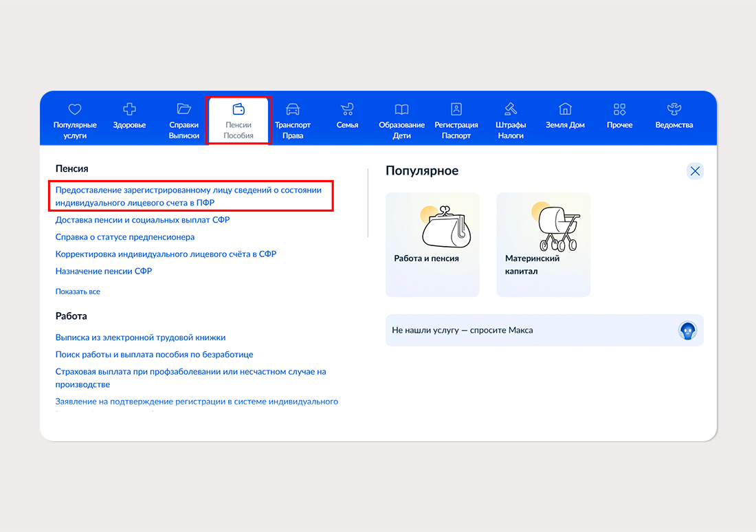The width and height of the screenshot is (756, 532).
Task: Select the Пенсии Пособия tab label
Action: [238, 130]
